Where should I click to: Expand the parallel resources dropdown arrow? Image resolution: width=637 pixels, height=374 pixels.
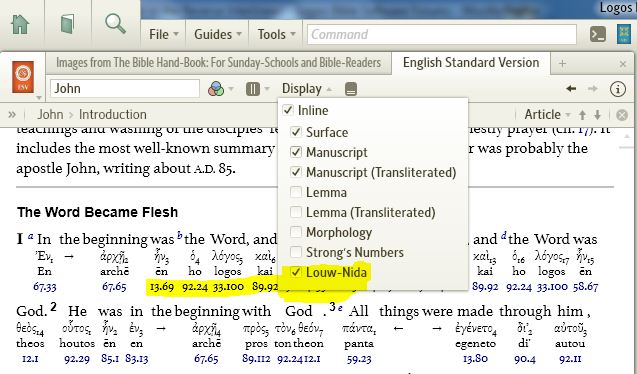tap(267, 89)
